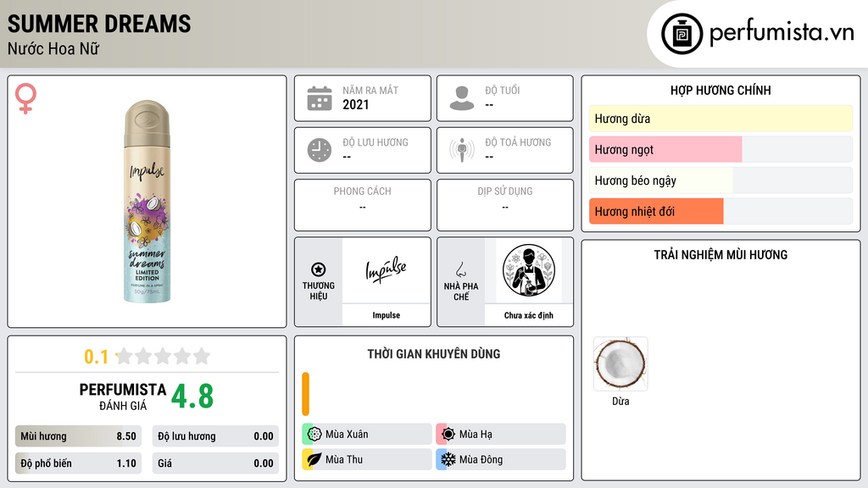This screenshot has width=868, height=488.
Task: Click the Mùa Thu season label
Action: (344, 459)
